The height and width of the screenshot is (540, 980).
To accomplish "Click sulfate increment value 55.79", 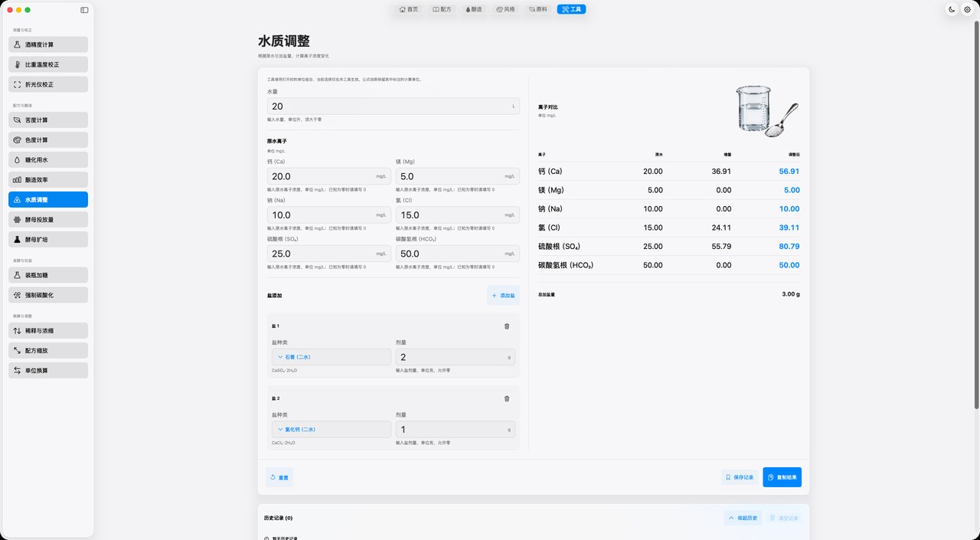I will tap(721, 247).
